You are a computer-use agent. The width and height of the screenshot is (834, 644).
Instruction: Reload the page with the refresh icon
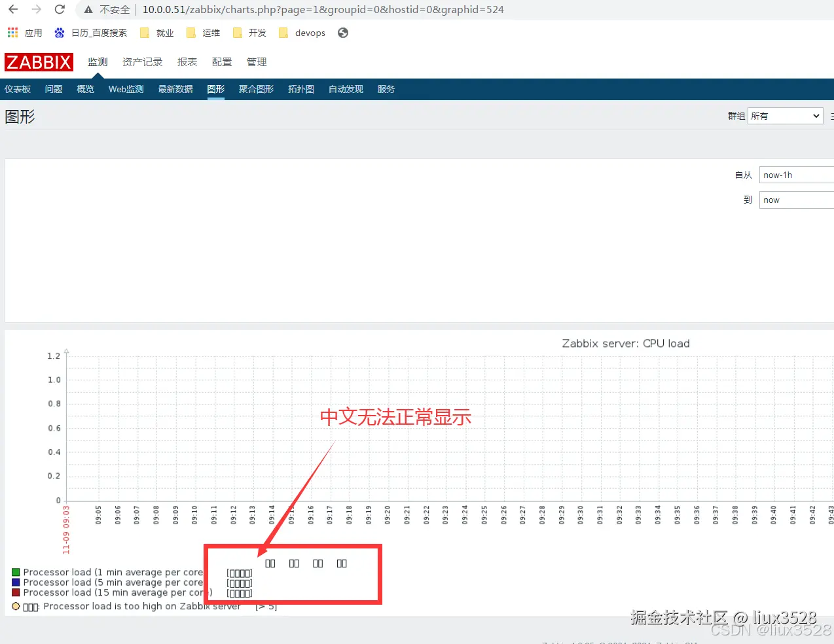pos(60,9)
